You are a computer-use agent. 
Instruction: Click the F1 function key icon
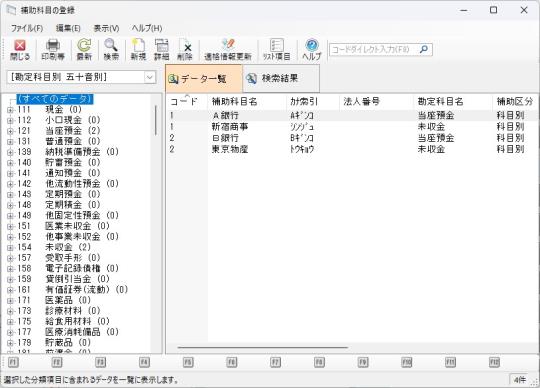tap(13, 362)
